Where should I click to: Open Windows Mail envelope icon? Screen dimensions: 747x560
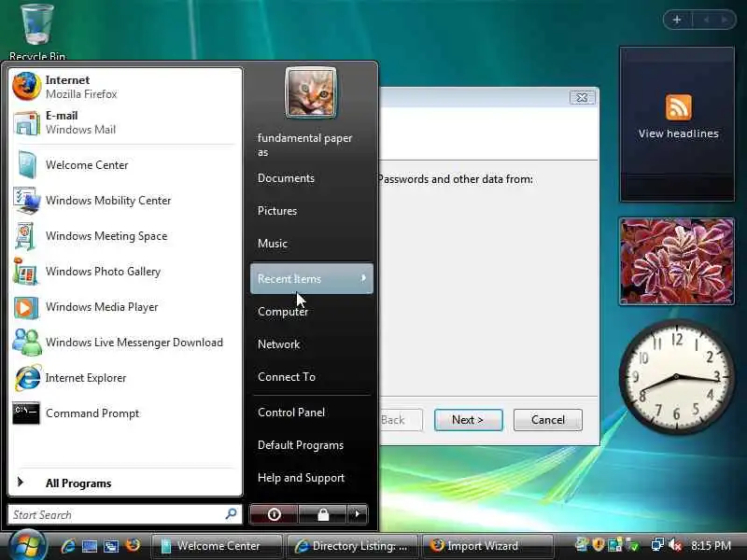(x=27, y=122)
